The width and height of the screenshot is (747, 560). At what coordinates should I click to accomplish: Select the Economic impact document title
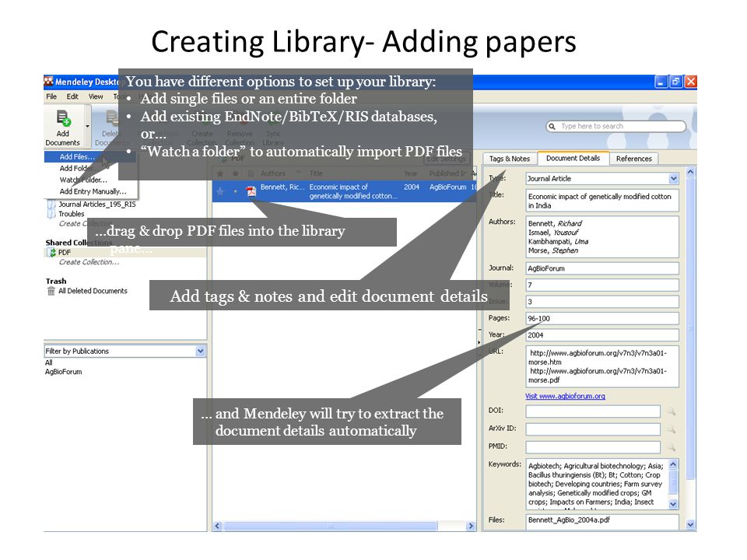353,191
